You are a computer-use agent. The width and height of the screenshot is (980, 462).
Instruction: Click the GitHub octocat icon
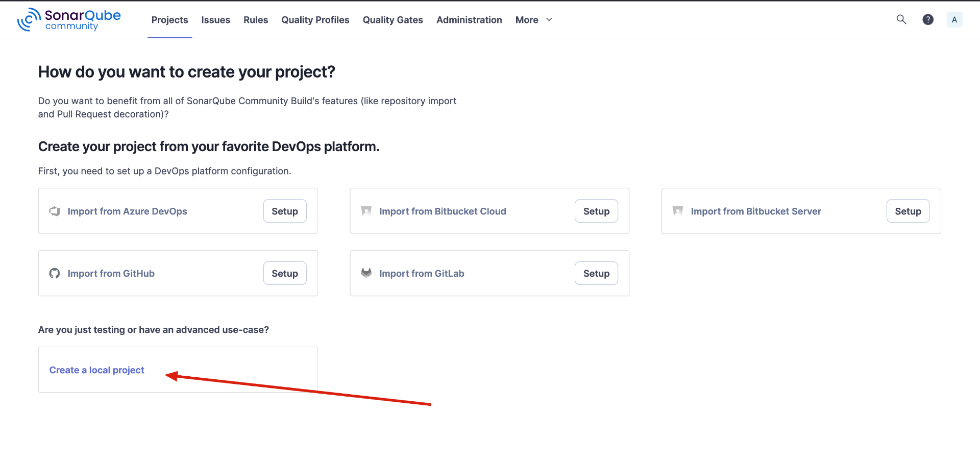coord(55,274)
